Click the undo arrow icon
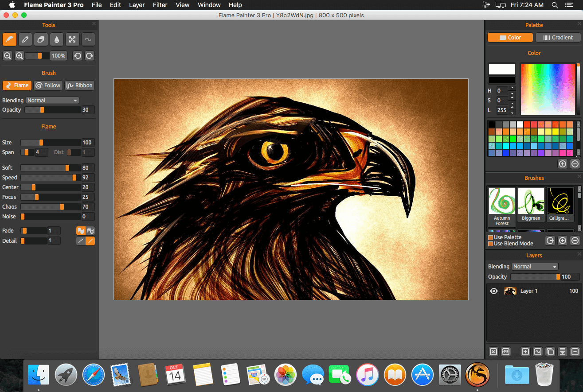The height and width of the screenshot is (392, 583). click(x=78, y=56)
